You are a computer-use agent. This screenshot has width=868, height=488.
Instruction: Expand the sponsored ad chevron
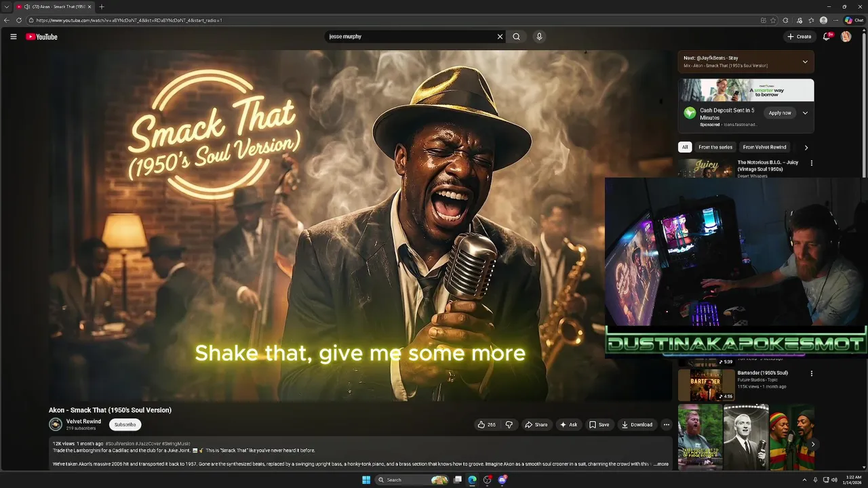[x=805, y=113]
